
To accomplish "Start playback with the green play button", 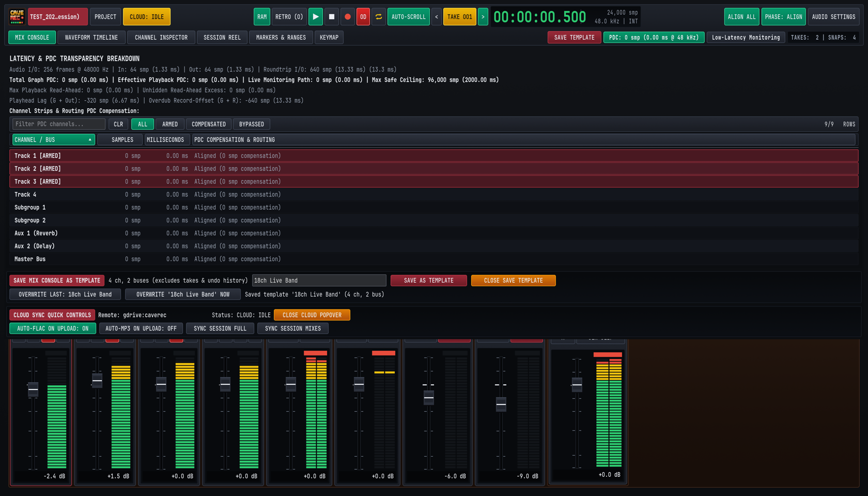I will [316, 17].
